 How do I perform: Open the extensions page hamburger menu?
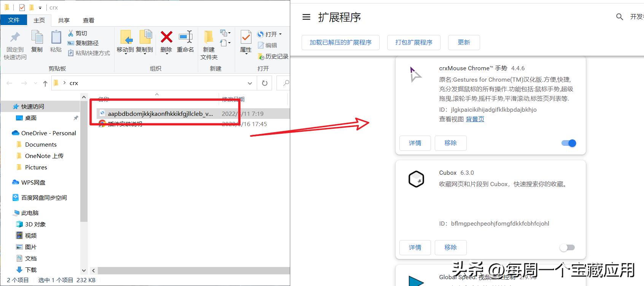306,17
